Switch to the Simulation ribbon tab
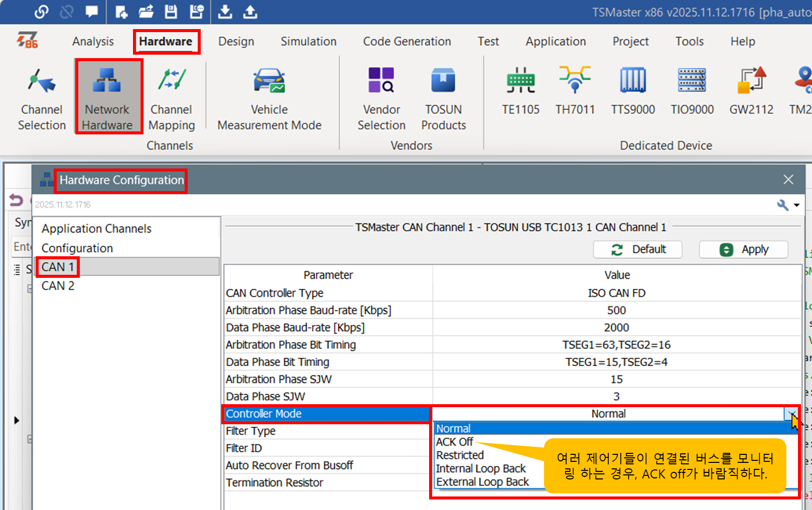This screenshot has width=812, height=510. [x=309, y=41]
